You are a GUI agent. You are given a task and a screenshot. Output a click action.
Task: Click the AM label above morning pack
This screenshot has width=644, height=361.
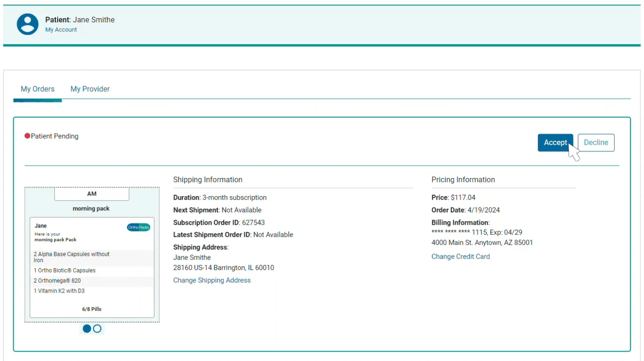pyautogui.click(x=92, y=193)
